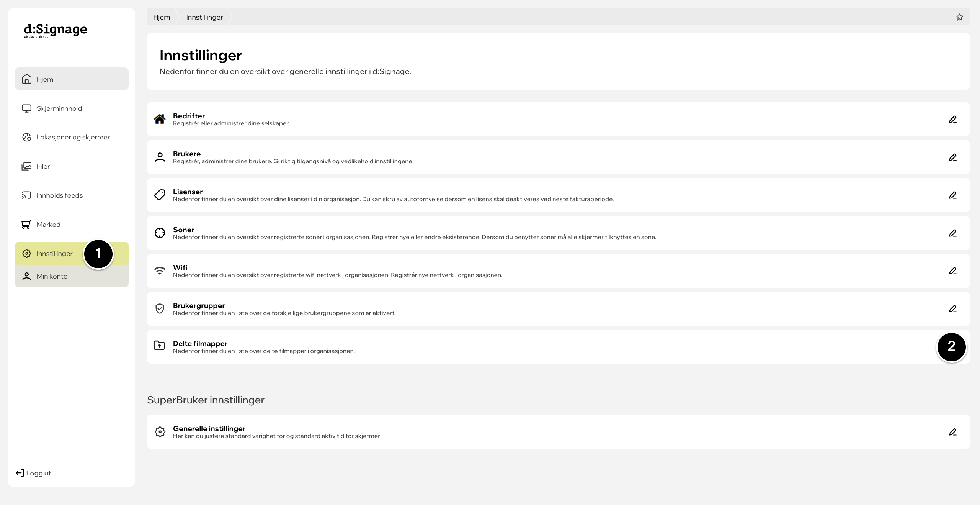Screen dimensions: 980x505
Task: Click the Wifi signal icon
Action: pos(160,271)
